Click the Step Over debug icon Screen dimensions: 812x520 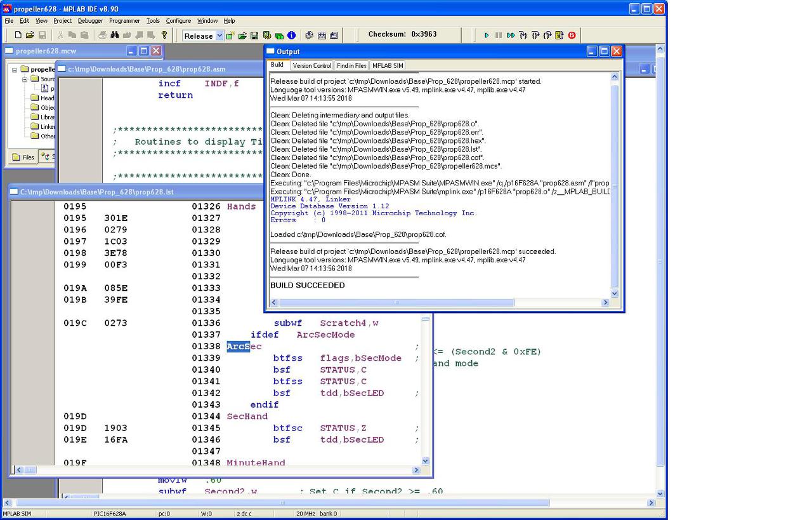click(535, 36)
